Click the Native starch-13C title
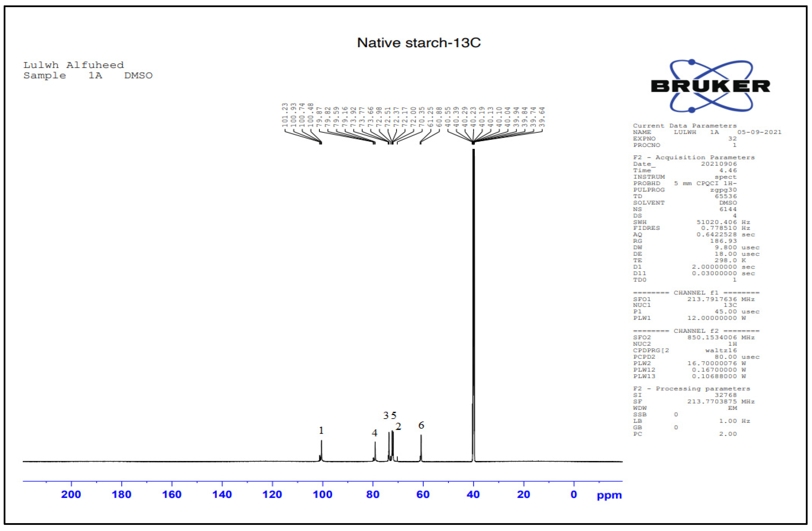The height and width of the screenshot is (531, 812). click(419, 43)
